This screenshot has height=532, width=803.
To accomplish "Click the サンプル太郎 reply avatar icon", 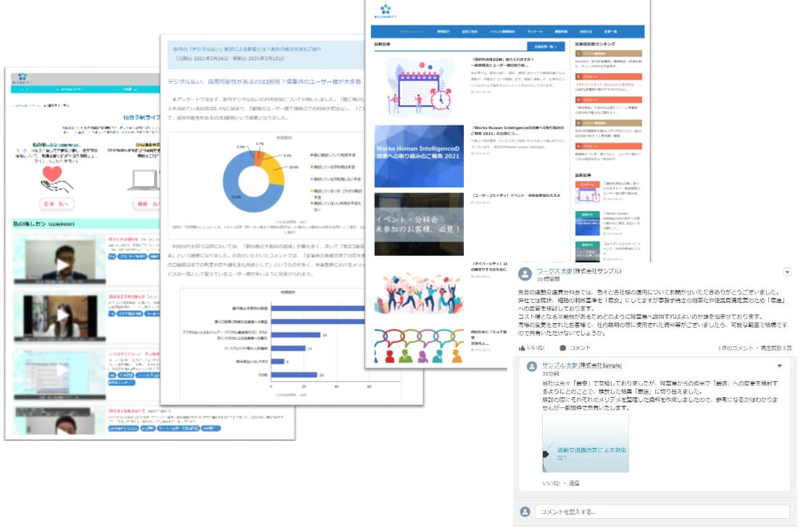I will point(533,366).
